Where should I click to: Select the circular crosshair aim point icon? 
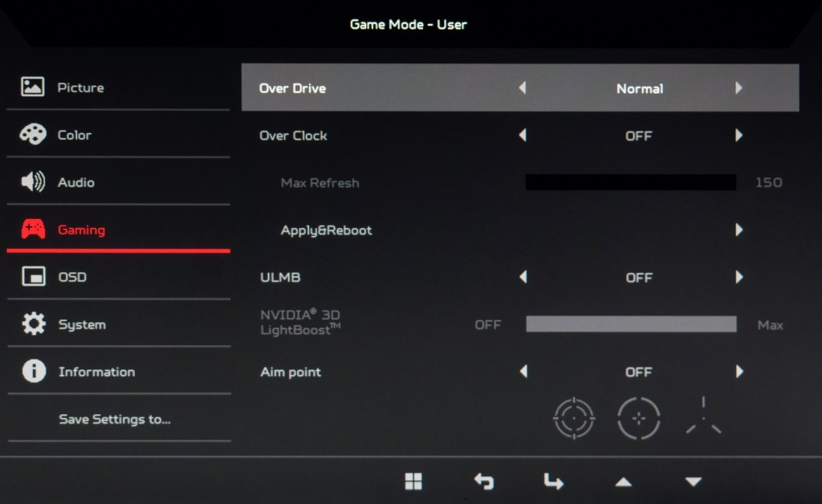(574, 418)
